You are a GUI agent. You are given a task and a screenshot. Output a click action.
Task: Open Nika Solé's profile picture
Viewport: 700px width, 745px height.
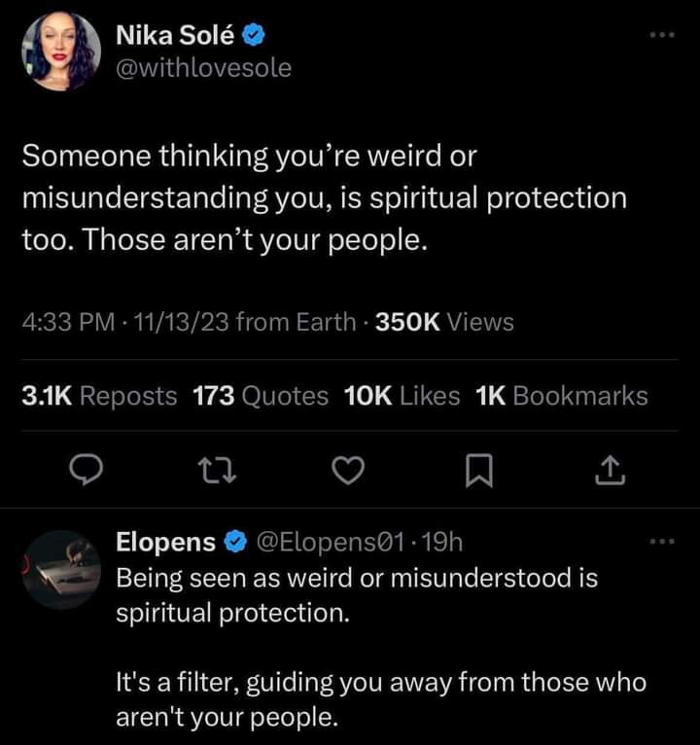click(60, 53)
